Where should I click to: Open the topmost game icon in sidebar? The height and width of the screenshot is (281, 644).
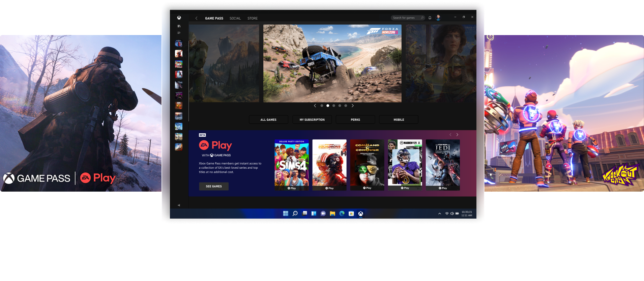point(179,44)
